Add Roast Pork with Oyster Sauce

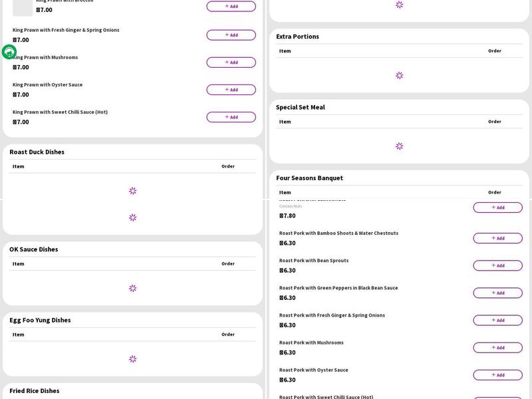(497, 375)
